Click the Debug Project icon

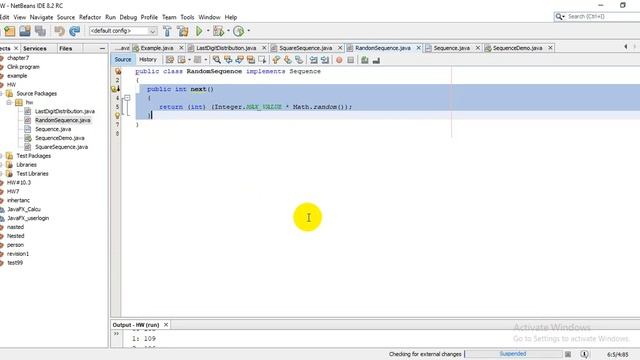coord(218,31)
